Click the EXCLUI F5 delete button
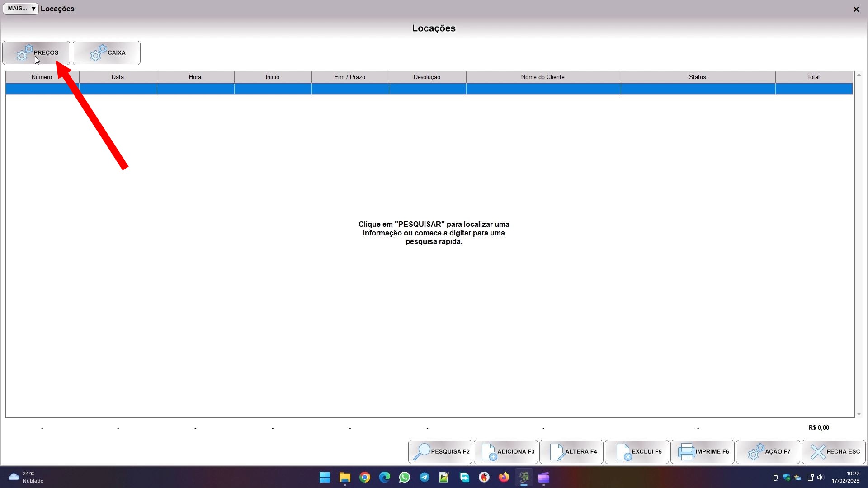The width and height of the screenshot is (868, 488). (x=637, y=451)
